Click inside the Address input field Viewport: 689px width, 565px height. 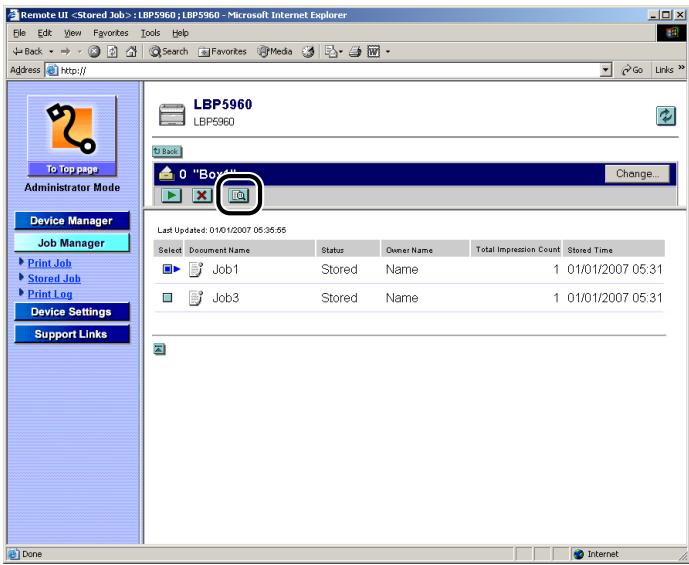click(323, 70)
